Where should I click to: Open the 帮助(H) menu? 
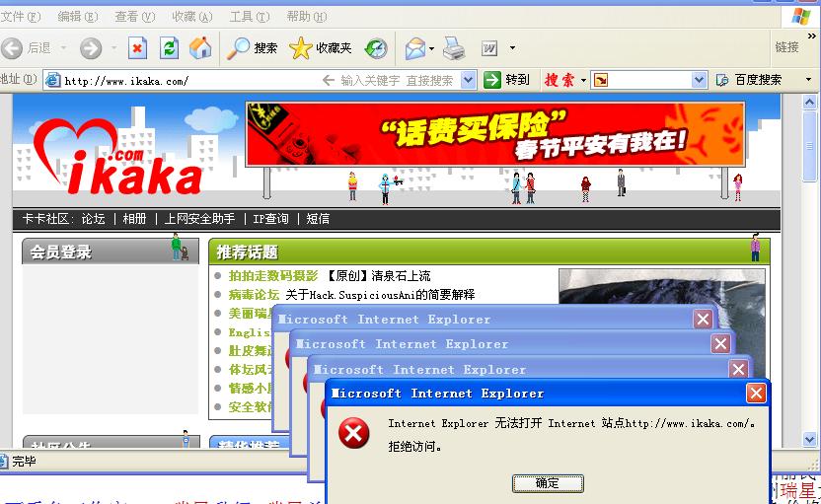point(306,17)
